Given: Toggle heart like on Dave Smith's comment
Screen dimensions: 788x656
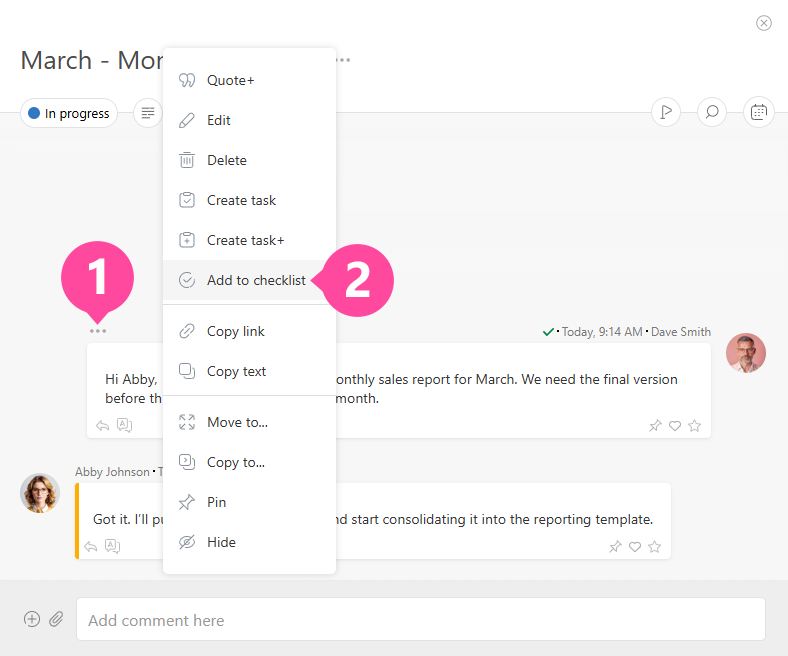Looking at the screenshot, I should click(x=675, y=426).
